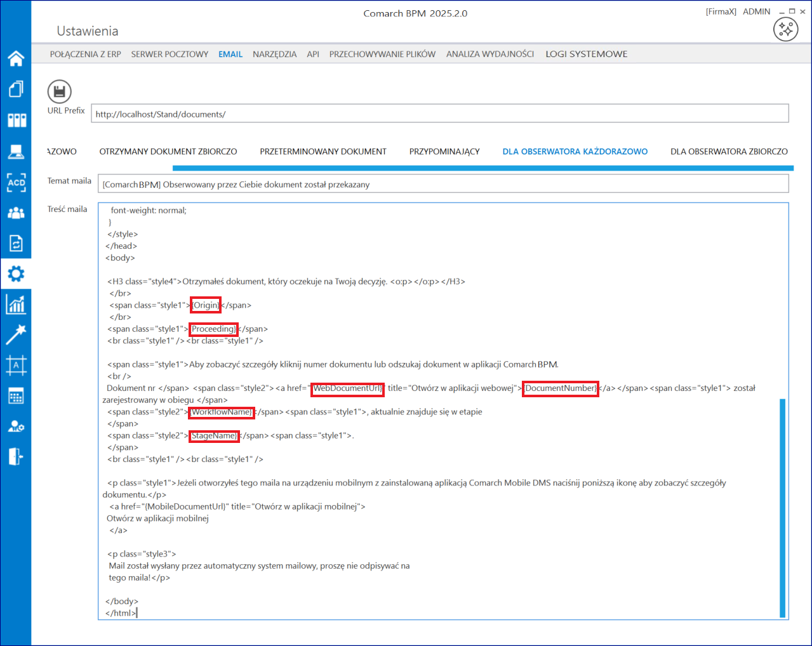Click the ACD icon in sidebar
The height and width of the screenshot is (646, 812).
[16, 182]
